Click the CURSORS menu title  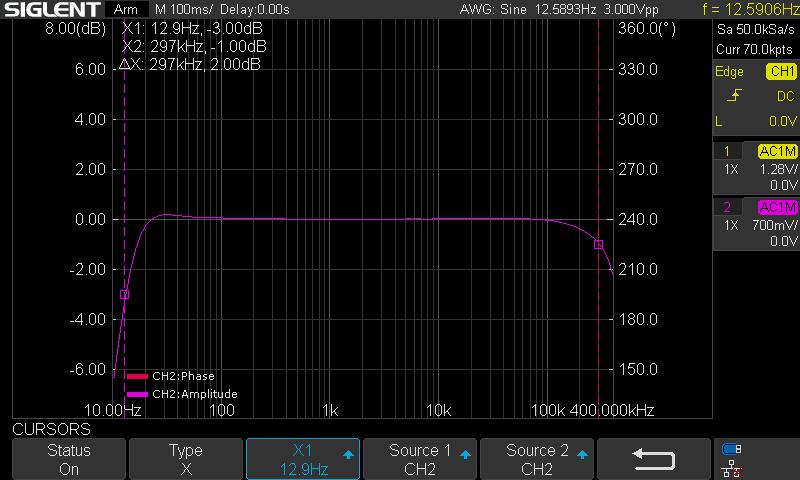coord(52,429)
